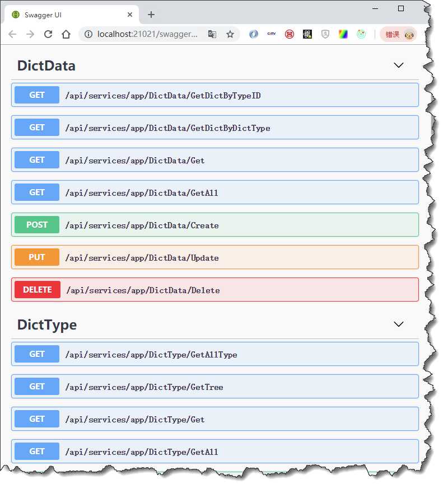This screenshot has height=489, width=448.
Task: Expand GET DictData/GetAll operation
Action: (x=215, y=192)
